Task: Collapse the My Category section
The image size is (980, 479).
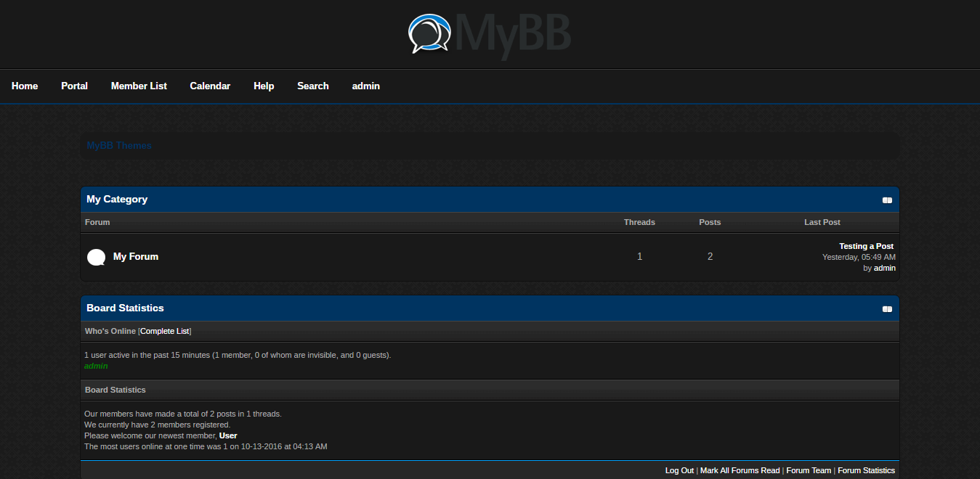Action: coord(887,200)
